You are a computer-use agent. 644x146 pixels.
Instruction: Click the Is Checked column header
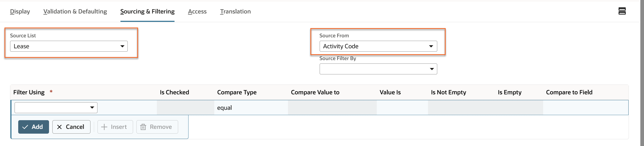[x=174, y=92]
